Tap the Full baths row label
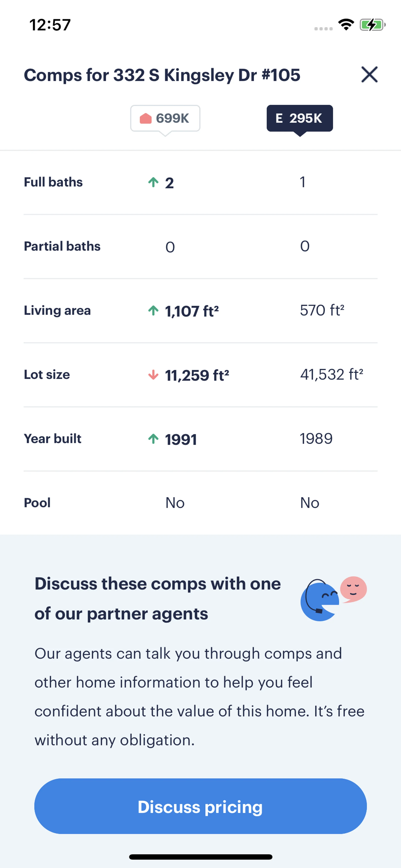401x868 pixels. point(53,182)
